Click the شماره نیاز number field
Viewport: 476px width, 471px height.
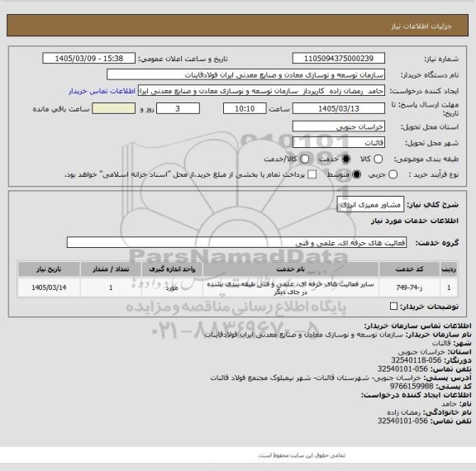point(339,59)
